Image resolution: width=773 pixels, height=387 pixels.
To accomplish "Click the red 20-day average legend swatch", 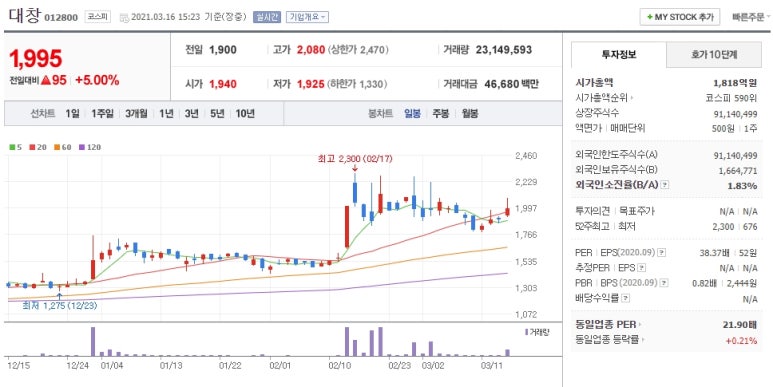I will pyautogui.click(x=32, y=147).
